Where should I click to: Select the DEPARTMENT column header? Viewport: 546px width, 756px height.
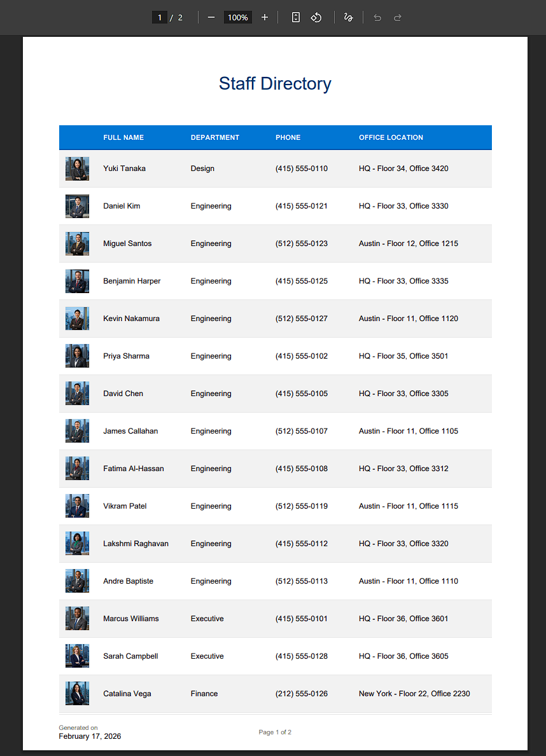(x=215, y=137)
